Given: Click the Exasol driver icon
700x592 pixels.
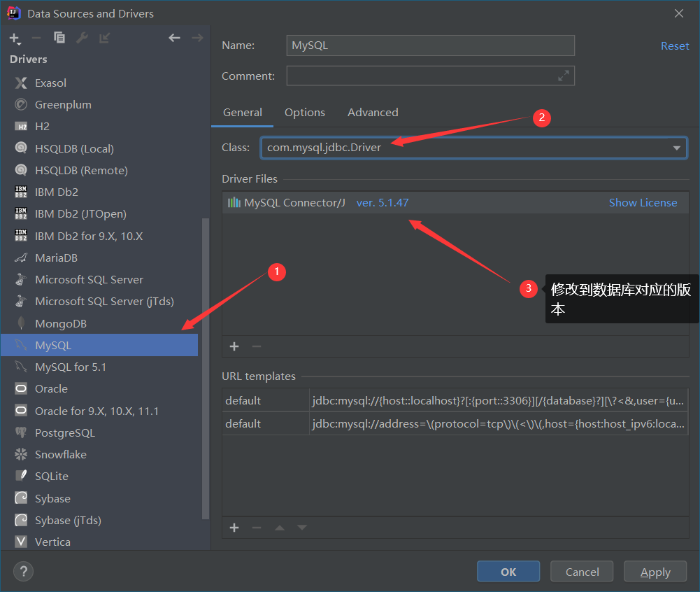Looking at the screenshot, I should pos(21,83).
